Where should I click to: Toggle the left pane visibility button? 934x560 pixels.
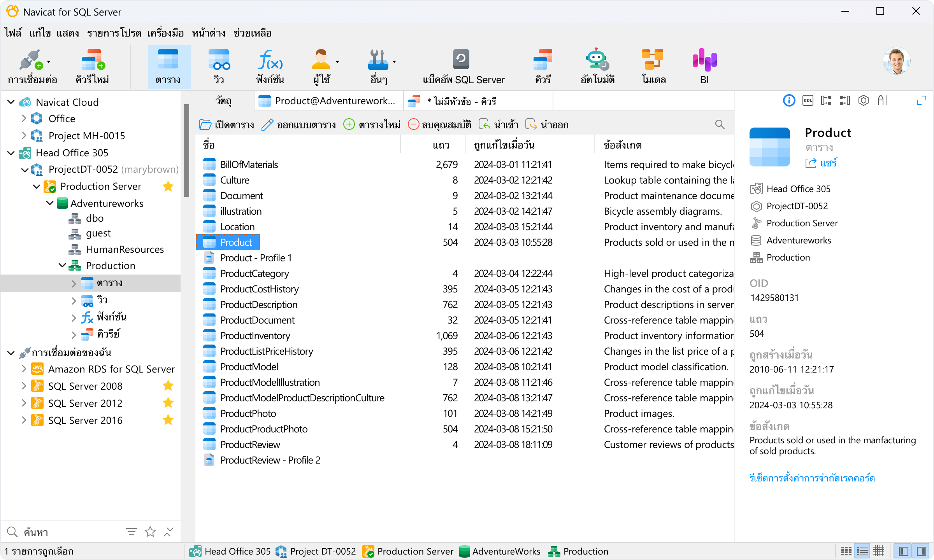[903, 551]
